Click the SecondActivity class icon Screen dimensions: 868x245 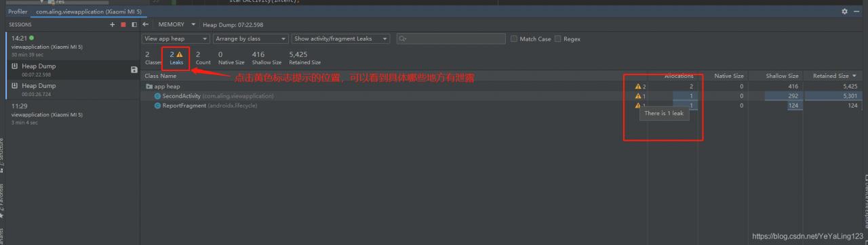pos(157,96)
